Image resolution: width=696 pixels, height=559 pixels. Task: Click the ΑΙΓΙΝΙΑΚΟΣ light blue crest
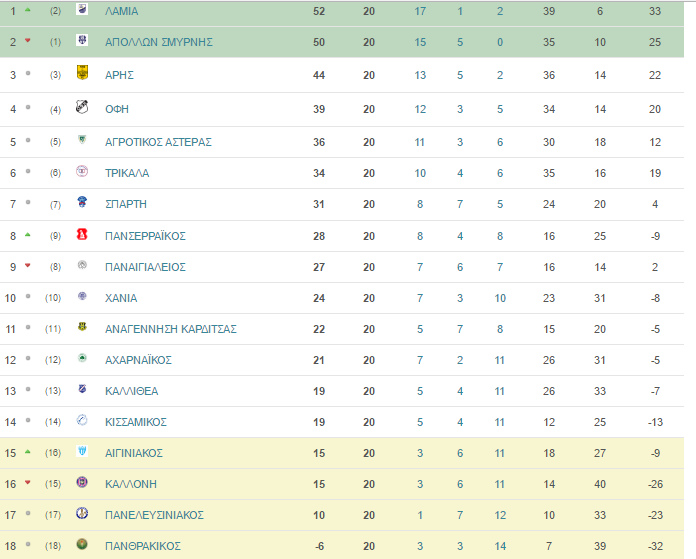coord(82,451)
